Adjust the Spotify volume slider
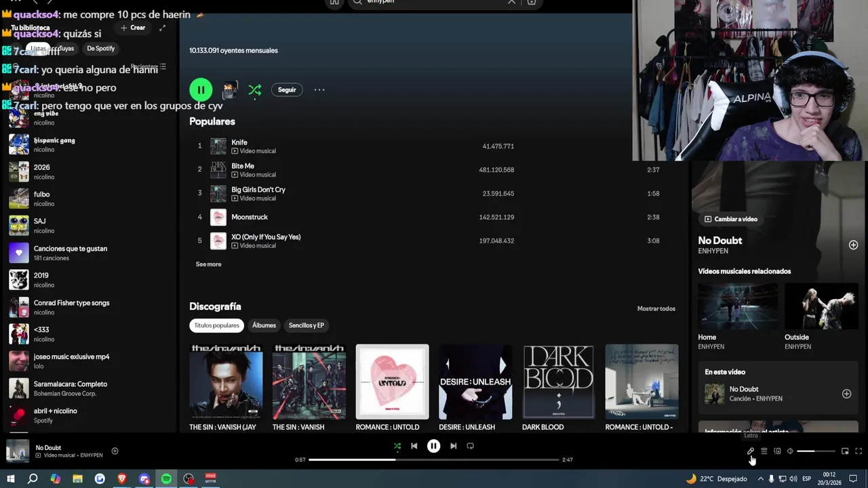 coord(816,451)
